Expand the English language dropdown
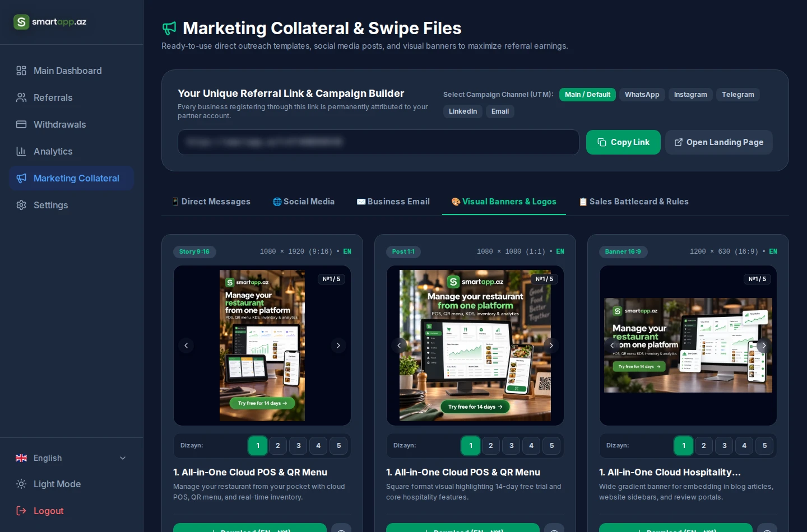This screenshot has height=532, width=807. [x=71, y=458]
